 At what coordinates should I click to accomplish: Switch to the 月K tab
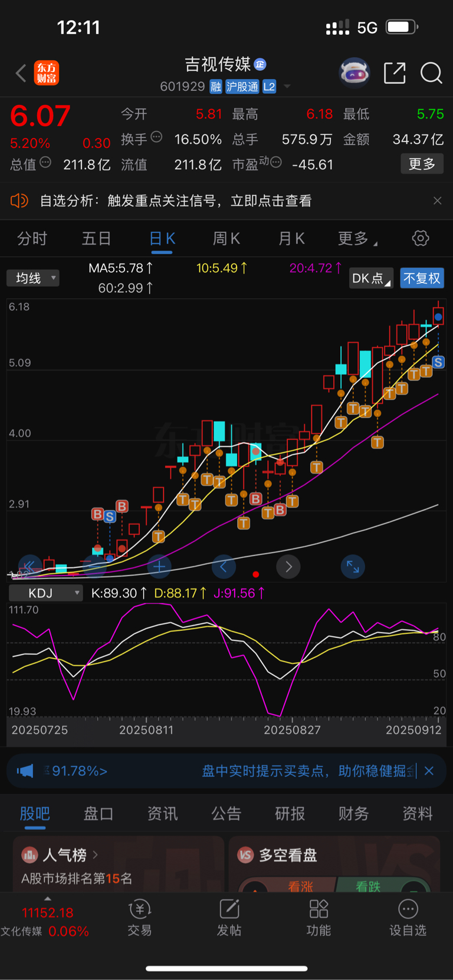(291, 239)
